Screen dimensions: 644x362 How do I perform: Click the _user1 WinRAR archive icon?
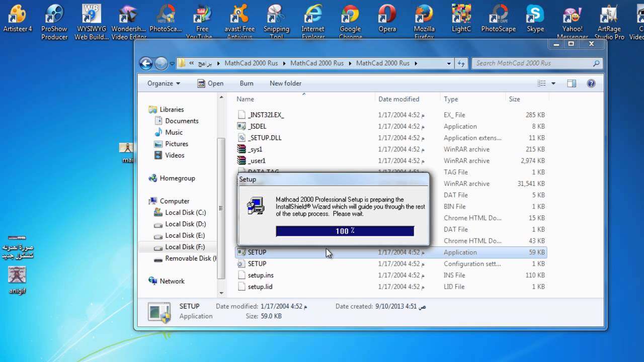pos(242,161)
